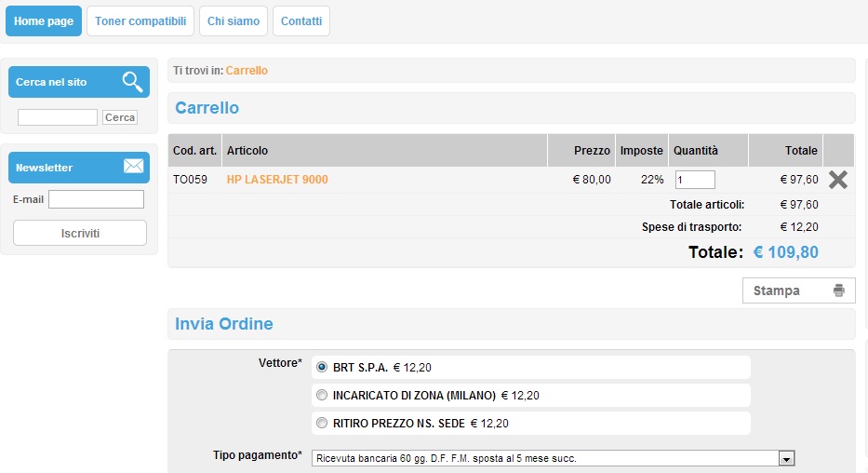This screenshot has height=473, width=868.
Task: Open the HP LASERJET 9000 product link
Action: click(x=277, y=180)
